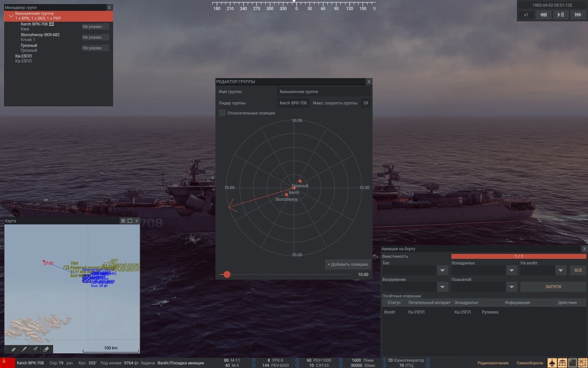Enable the Относительные позиции checkbox
The height and width of the screenshot is (368, 588).
(x=222, y=113)
